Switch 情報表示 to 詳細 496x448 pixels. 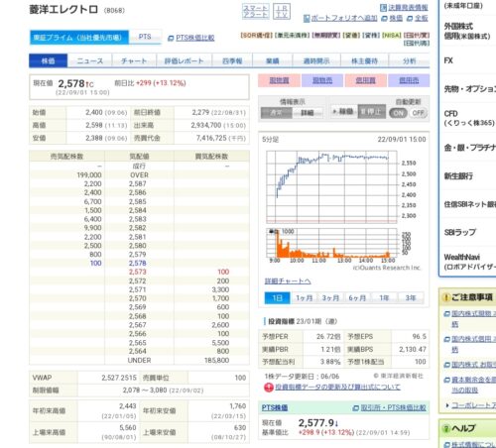click(x=308, y=113)
